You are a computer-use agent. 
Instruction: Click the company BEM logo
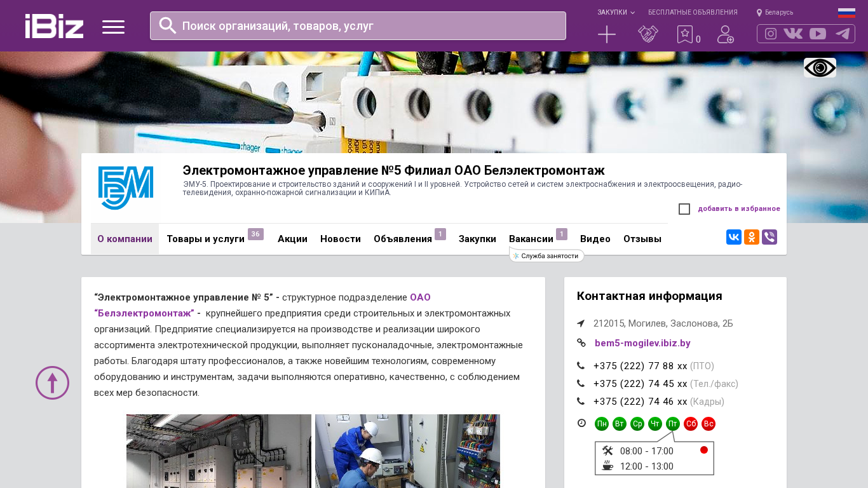click(125, 188)
